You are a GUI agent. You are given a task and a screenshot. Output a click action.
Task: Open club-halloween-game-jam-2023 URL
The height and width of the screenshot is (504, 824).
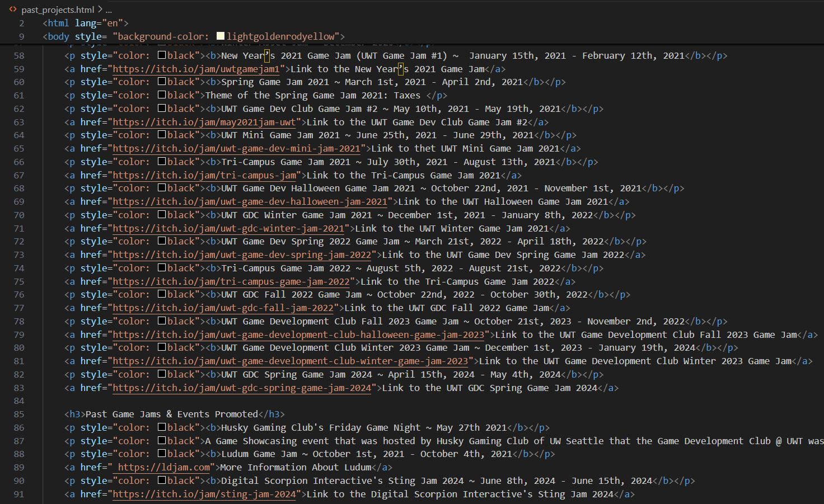298,335
